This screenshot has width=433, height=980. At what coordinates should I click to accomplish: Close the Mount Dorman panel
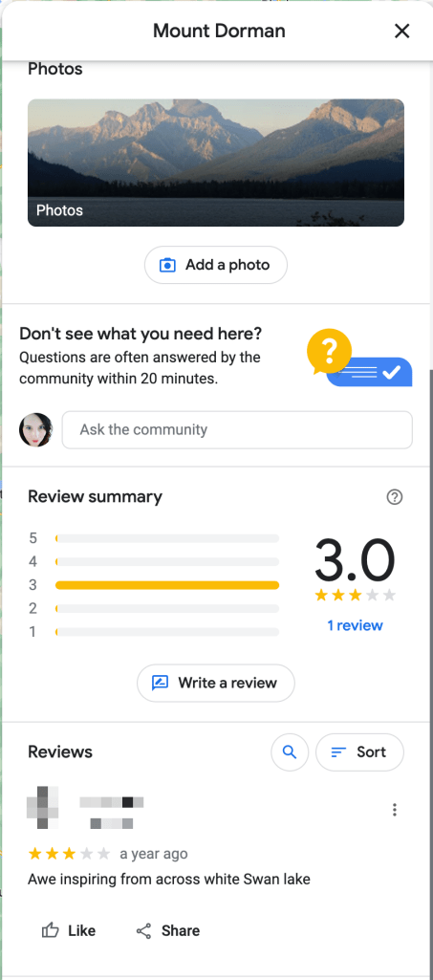[x=401, y=31]
